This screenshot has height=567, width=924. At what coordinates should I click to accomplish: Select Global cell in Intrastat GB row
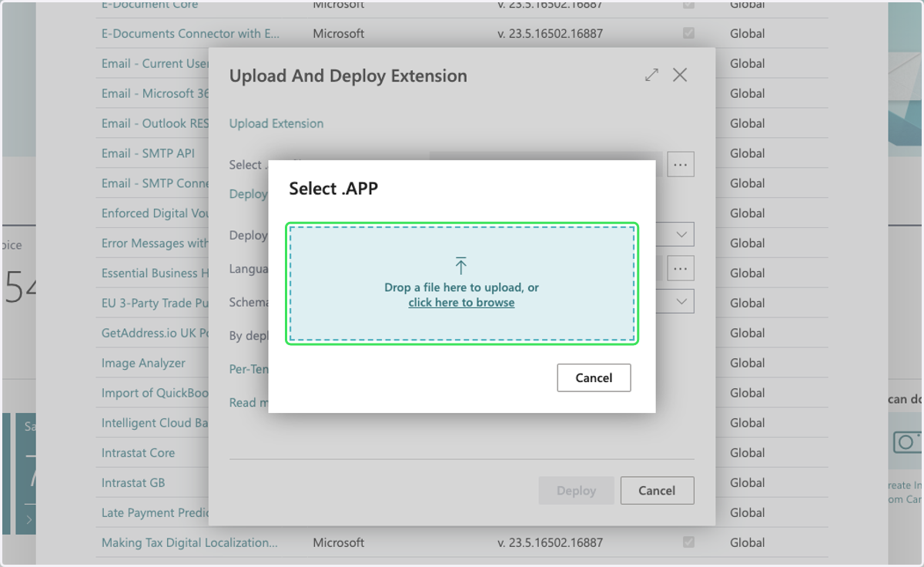pos(747,483)
